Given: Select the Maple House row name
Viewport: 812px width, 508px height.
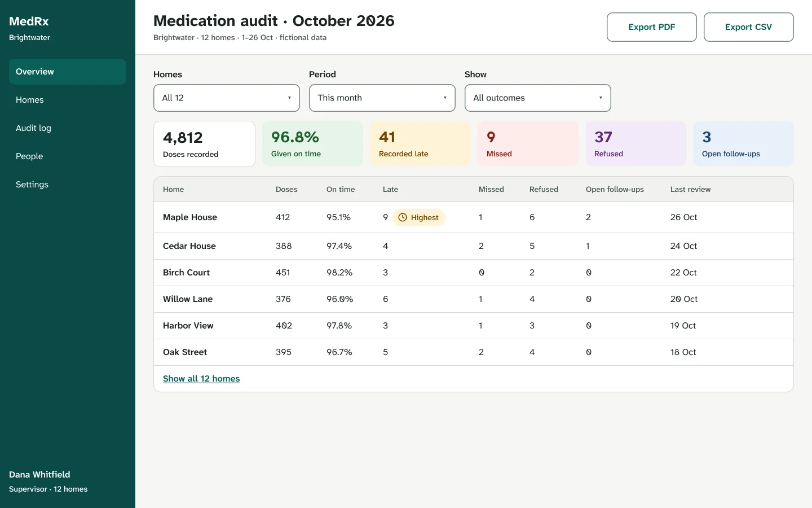Looking at the screenshot, I should point(190,217).
